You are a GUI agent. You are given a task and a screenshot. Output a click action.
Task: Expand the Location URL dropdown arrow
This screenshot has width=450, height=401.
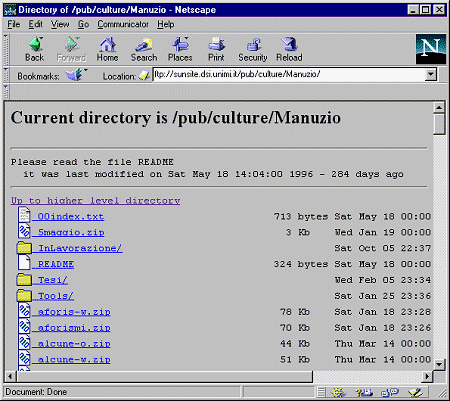(x=431, y=74)
